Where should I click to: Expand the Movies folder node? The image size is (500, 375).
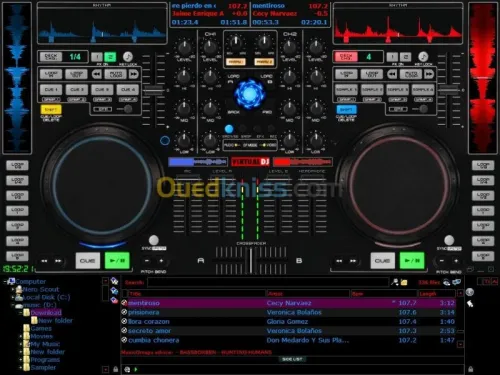pyautogui.click(x=21, y=336)
